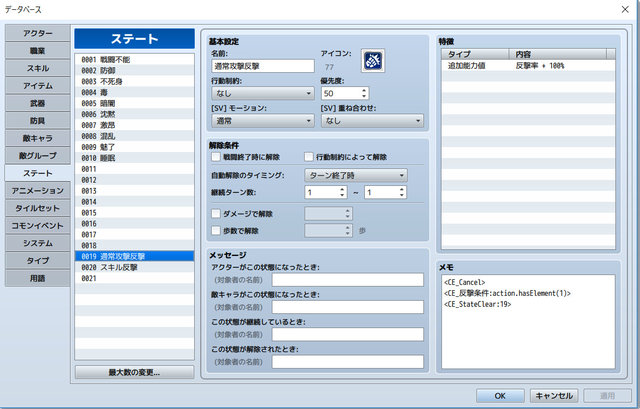Click the 適用 button

607,396
